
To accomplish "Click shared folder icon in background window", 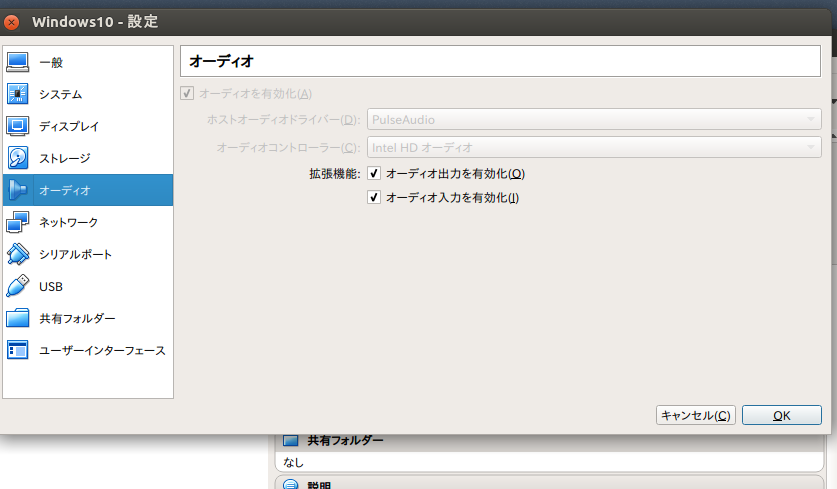I will pos(290,440).
